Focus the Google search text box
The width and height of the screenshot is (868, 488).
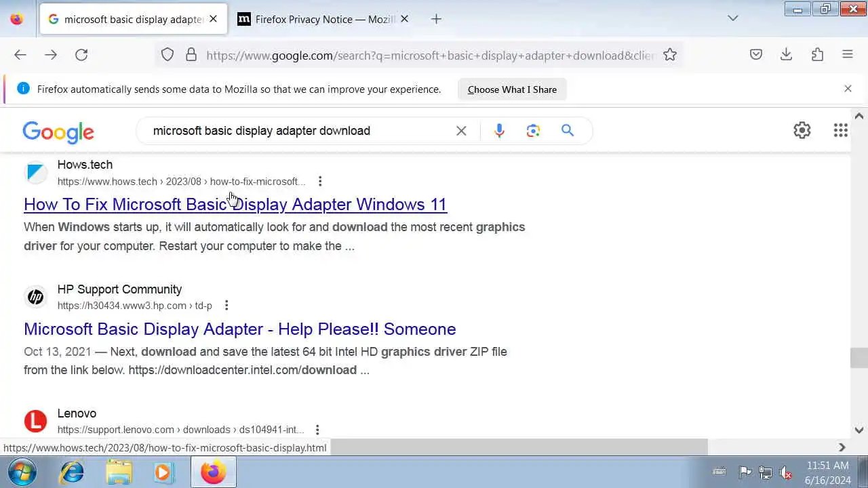(x=298, y=131)
